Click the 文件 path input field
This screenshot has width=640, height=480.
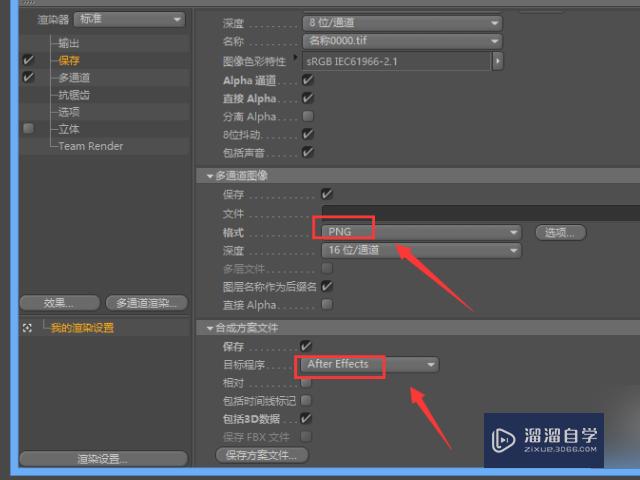[x=480, y=213]
